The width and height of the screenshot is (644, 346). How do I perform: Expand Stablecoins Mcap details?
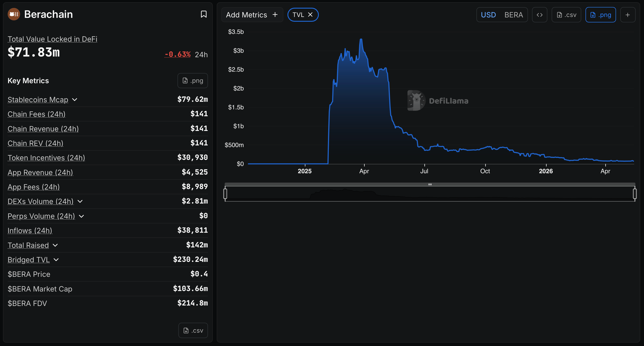75,100
